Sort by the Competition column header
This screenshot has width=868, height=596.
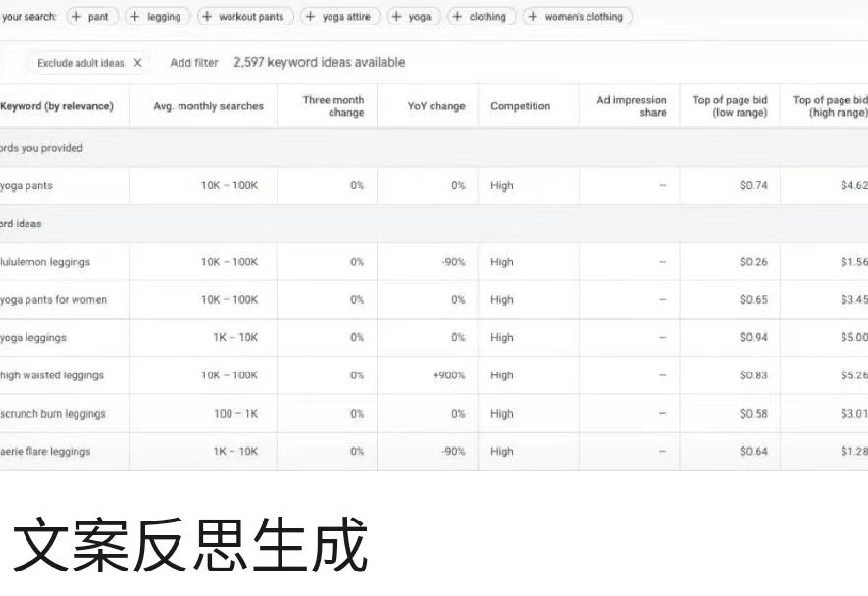click(x=521, y=105)
